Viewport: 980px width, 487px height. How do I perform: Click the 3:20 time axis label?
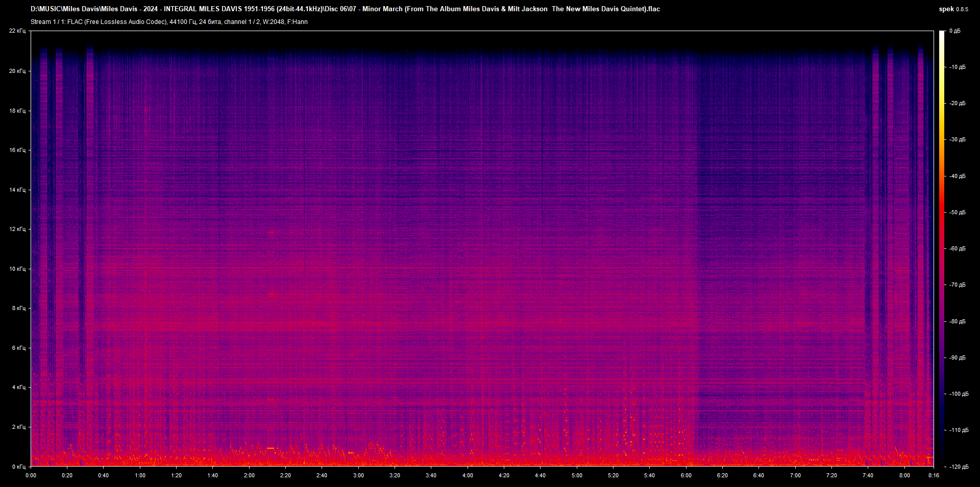pos(395,475)
